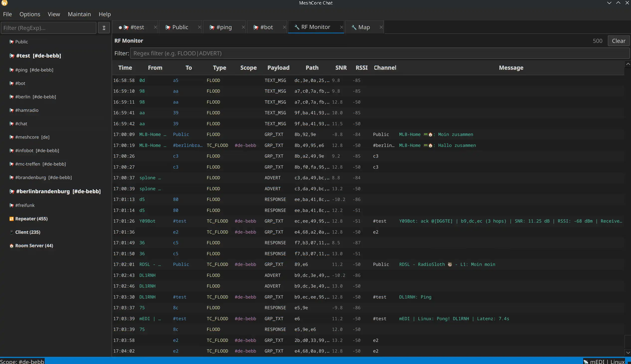Close the #bot tab

[284, 27]
